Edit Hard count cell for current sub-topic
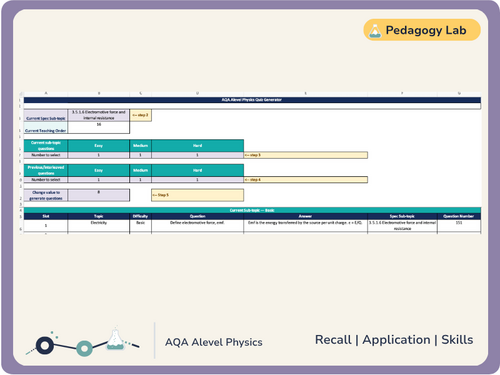The image size is (500, 375). click(x=197, y=155)
